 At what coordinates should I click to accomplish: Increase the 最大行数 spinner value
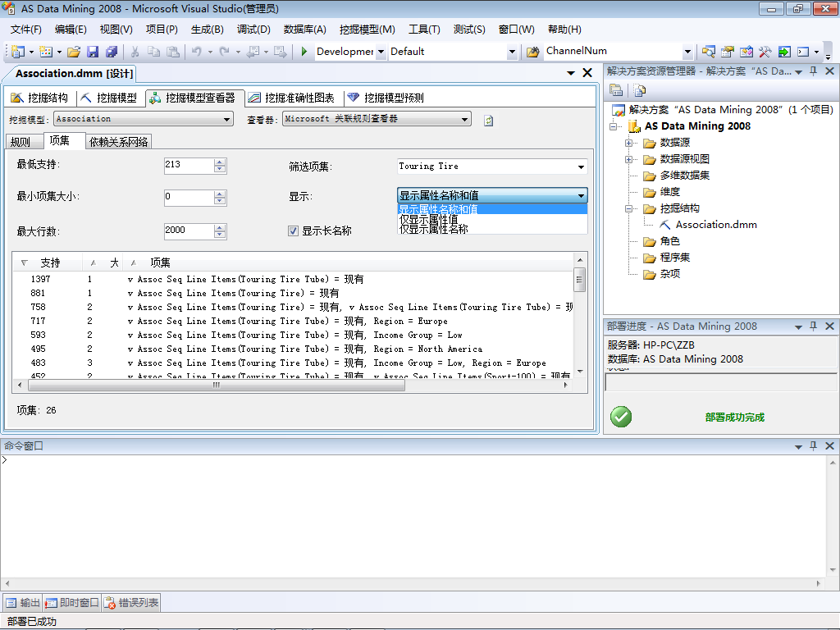[220, 228]
